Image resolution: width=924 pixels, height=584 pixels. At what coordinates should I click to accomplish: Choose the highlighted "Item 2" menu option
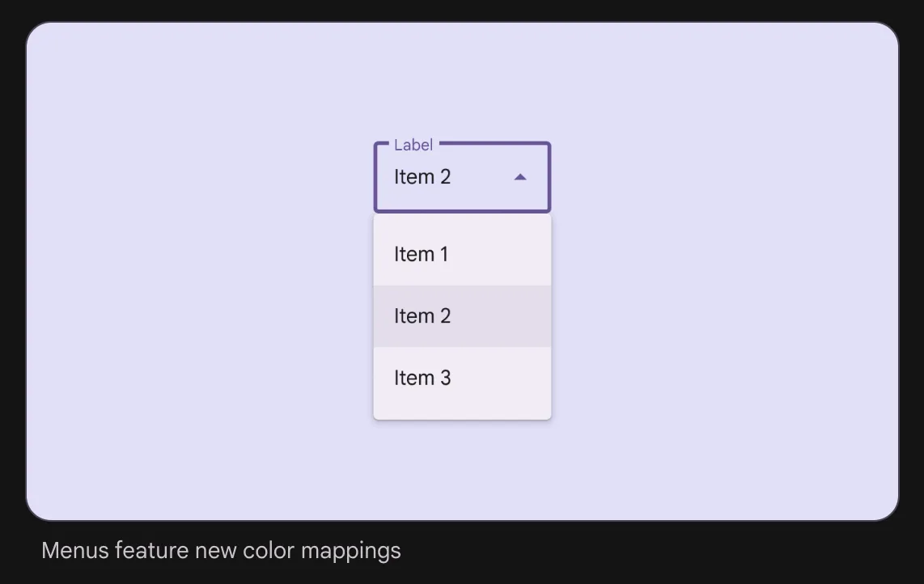(422, 316)
